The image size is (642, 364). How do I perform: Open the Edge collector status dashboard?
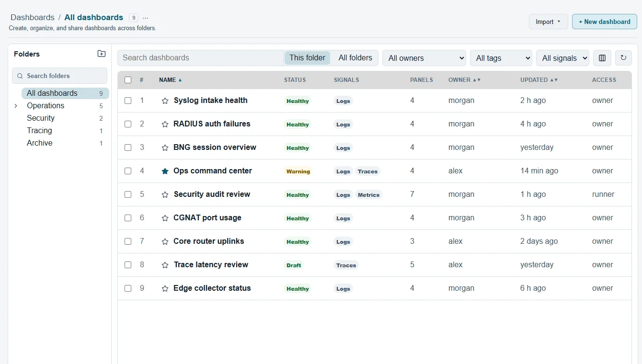pyautogui.click(x=212, y=288)
